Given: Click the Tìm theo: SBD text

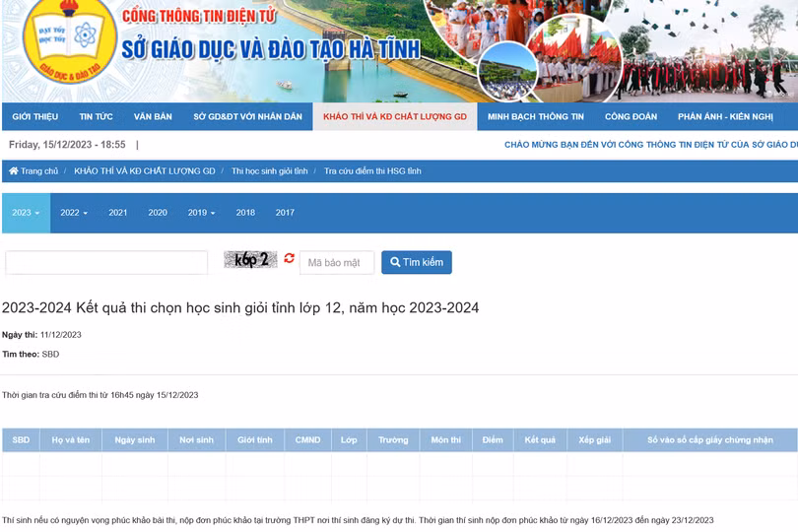Looking at the screenshot, I should click(31, 355).
